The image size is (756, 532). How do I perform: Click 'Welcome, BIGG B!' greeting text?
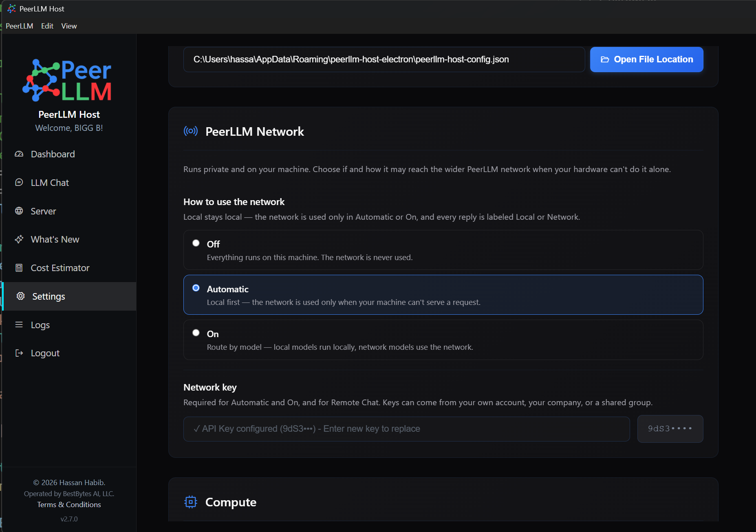tap(69, 128)
